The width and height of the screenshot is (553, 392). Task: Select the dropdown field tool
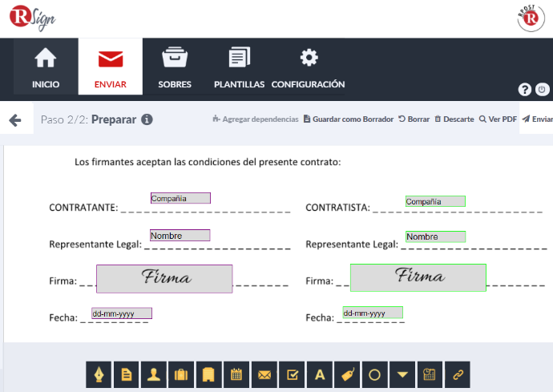coord(402,374)
